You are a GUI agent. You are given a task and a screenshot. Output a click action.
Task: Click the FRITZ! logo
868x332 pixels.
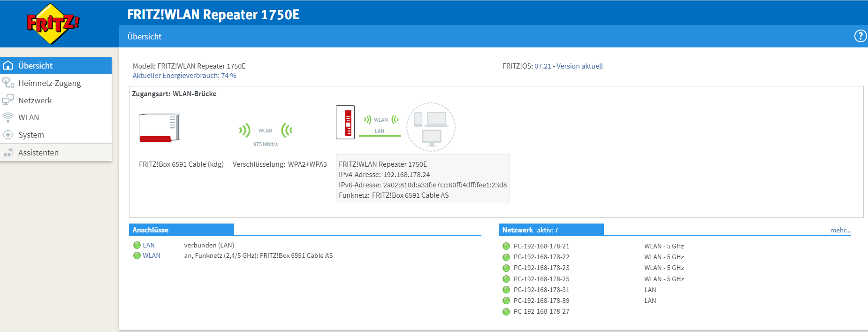(53, 23)
